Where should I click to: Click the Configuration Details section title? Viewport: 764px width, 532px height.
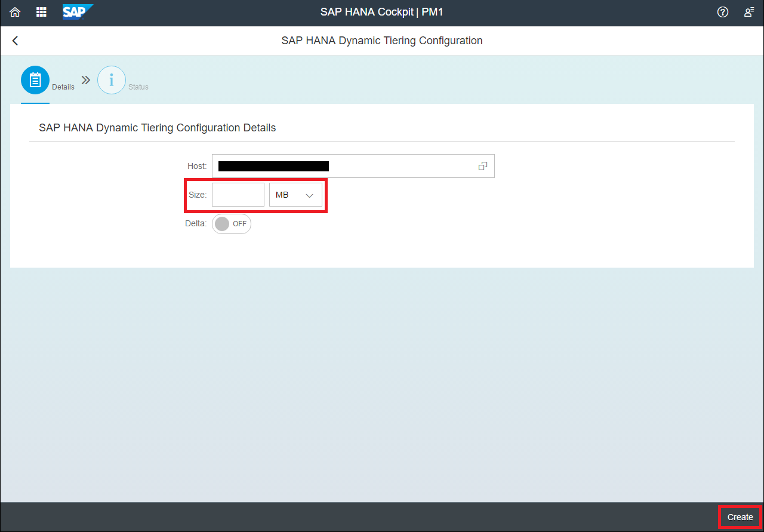coord(158,128)
